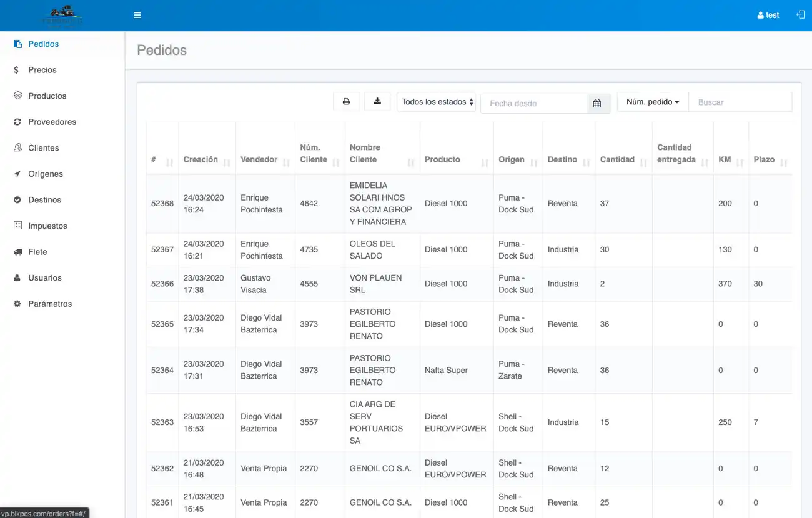812x518 pixels.
Task: Download the orders list
Action: pos(377,102)
